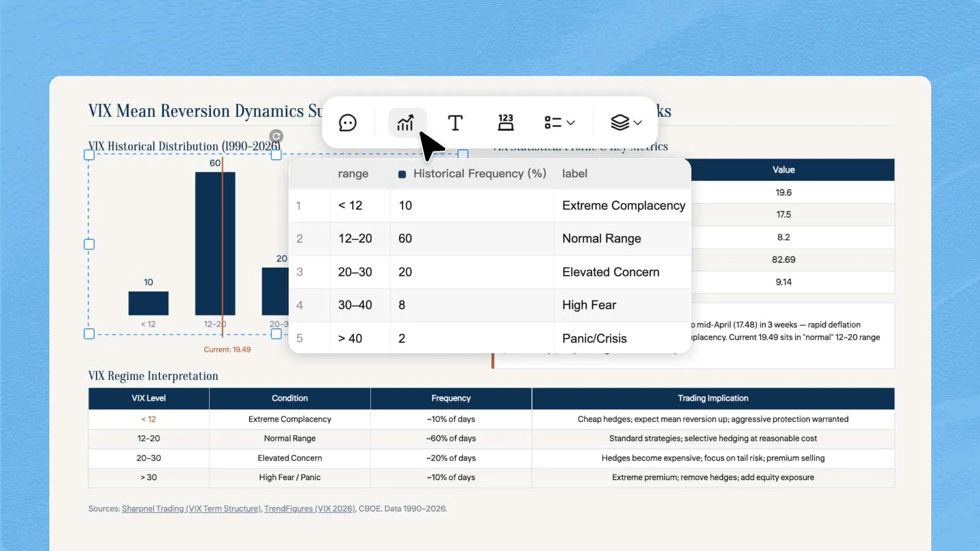Screen dimensions: 980x551
Task: Click the slide title 'VIX Mean Reversion Dynamics'
Action: [x=196, y=111]
